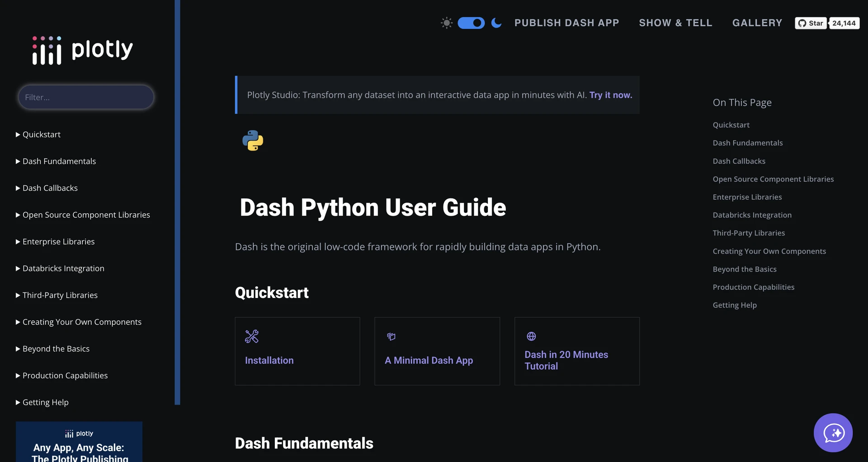This screenshot has width=868, height=462.
Task: Click the Python logo icon
Action: [253, 141]
